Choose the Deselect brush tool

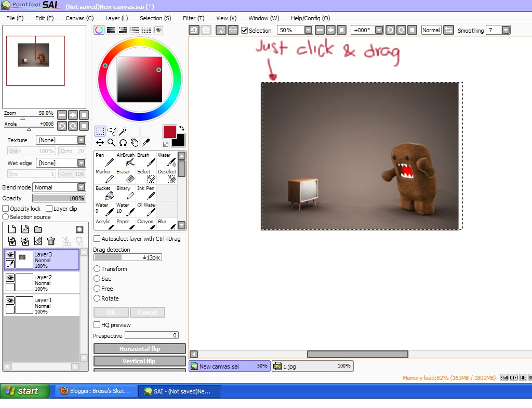coord(167,176)
